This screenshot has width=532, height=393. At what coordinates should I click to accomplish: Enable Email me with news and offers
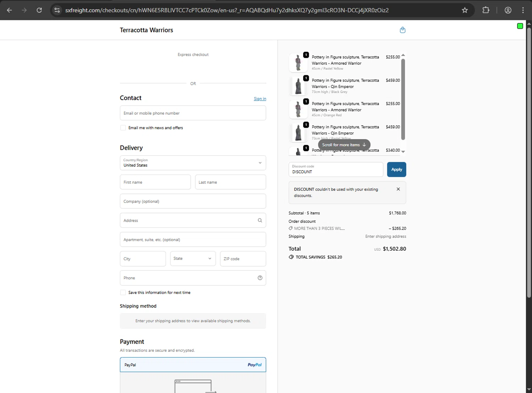click(123, 128)
